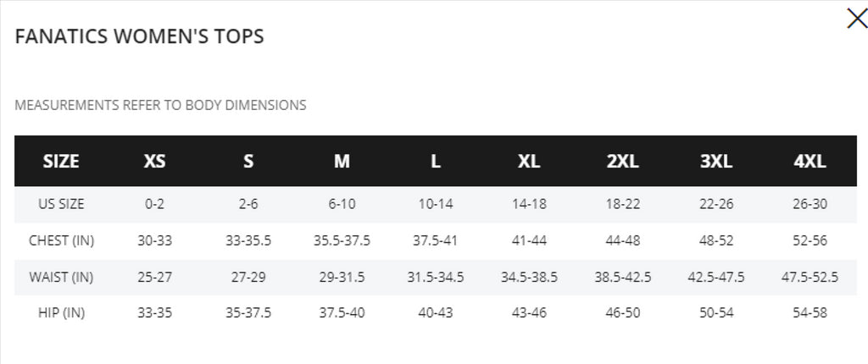Select the US SIZE row label

(x=61, y=203)
